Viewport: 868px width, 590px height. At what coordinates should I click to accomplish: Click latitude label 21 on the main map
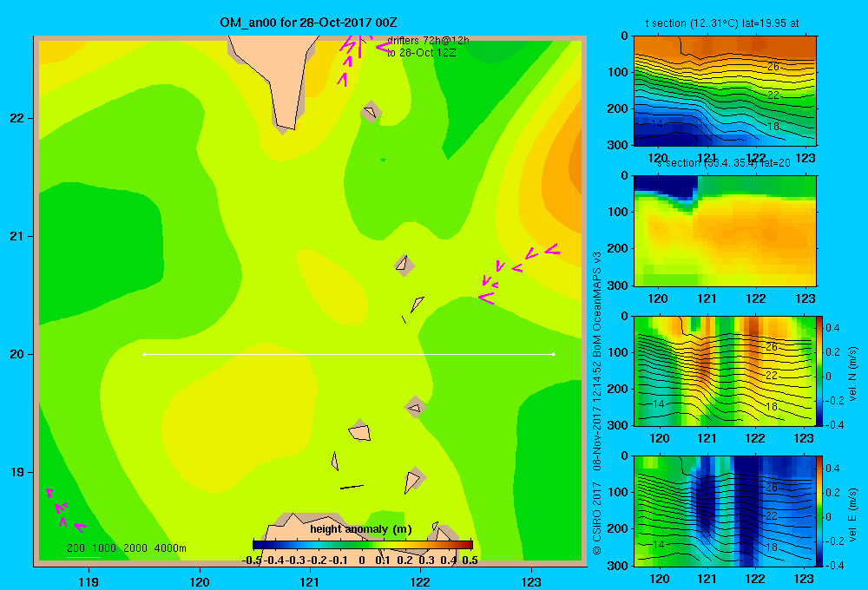tap(17, 236)
